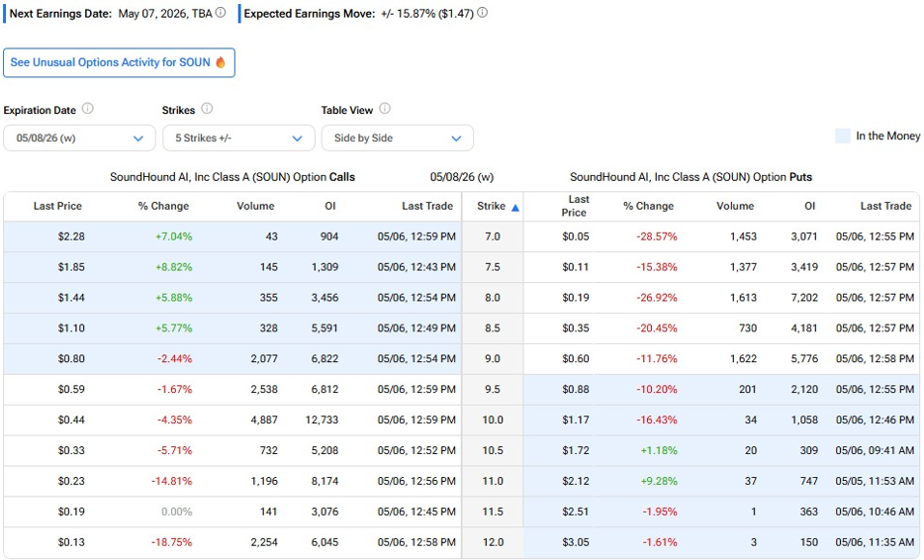Click info icon next to Expiration Date label

[88, 109]
